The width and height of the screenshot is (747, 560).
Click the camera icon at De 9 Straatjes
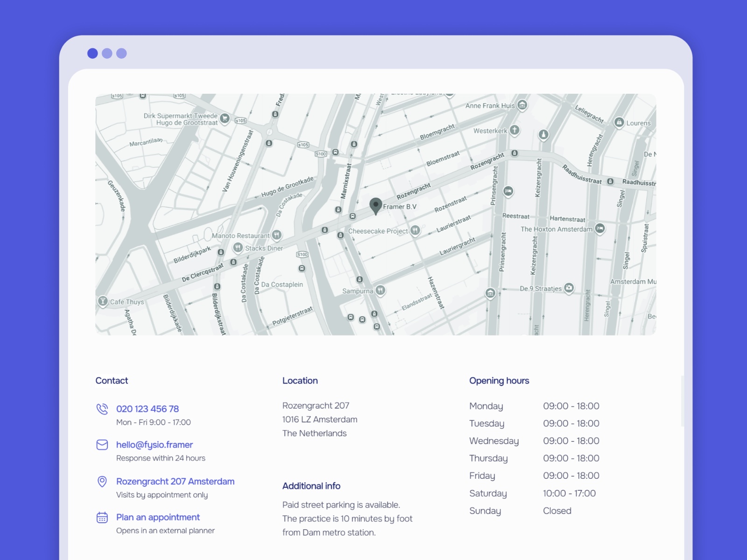click(x=569, y=287)
